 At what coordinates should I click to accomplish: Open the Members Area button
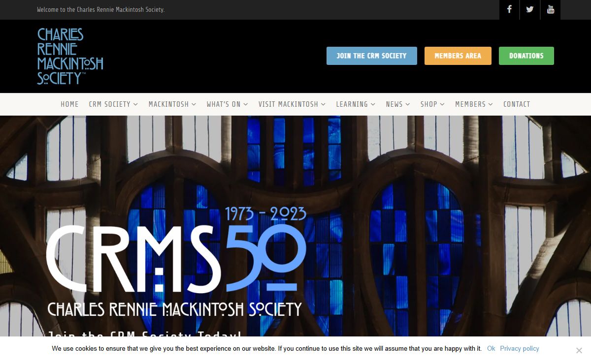(x=458, y=56)
